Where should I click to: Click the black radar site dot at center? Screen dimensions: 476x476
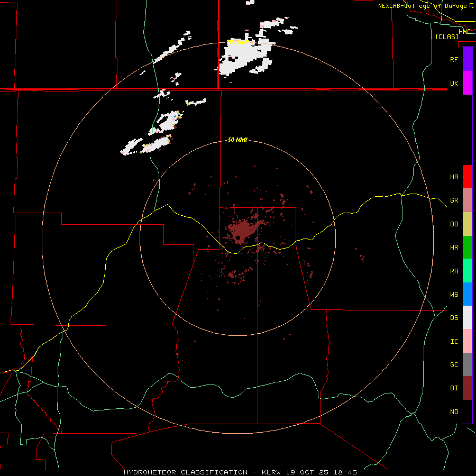point(238,237)
